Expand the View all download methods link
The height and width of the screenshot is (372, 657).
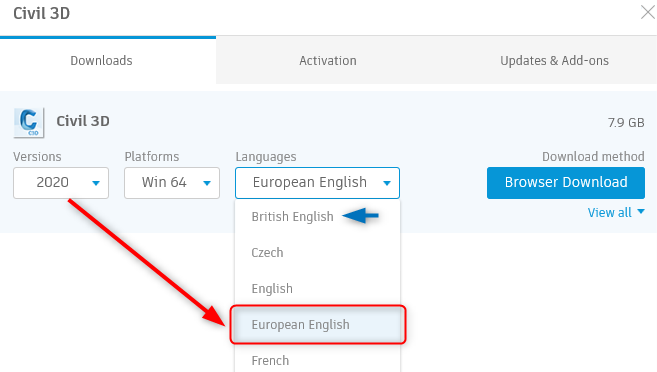(x=616, y=213)
